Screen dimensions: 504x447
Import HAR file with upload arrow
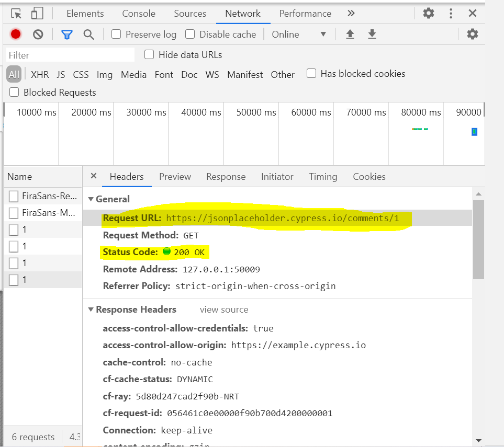point(350,34)
